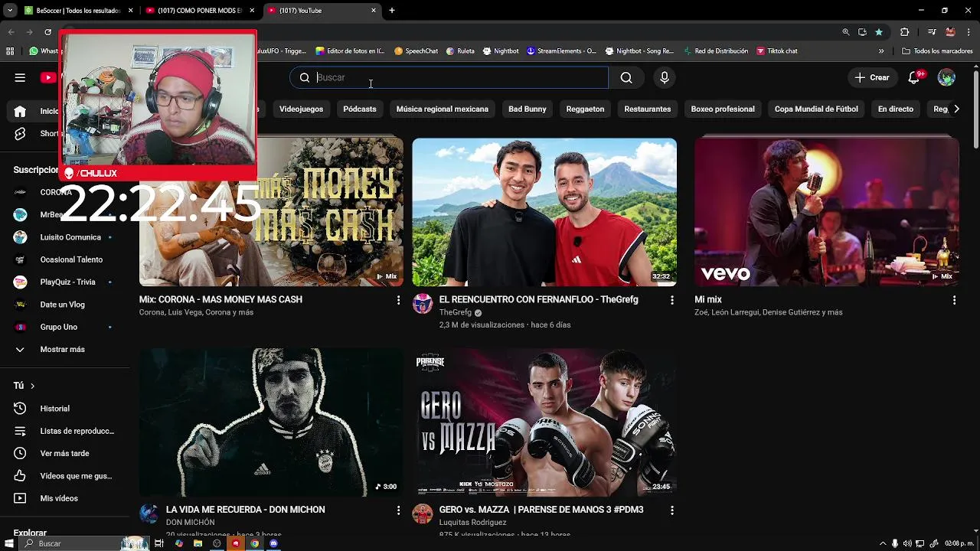The image size is (980, 551).
Task: Reload the page in browser toolbar
Action: 47,32
